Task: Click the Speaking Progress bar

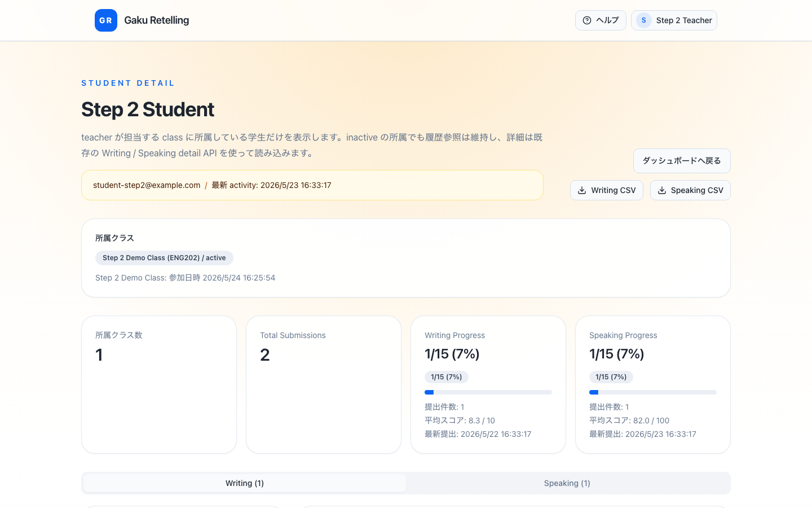Action: click(x=653, y=392)
